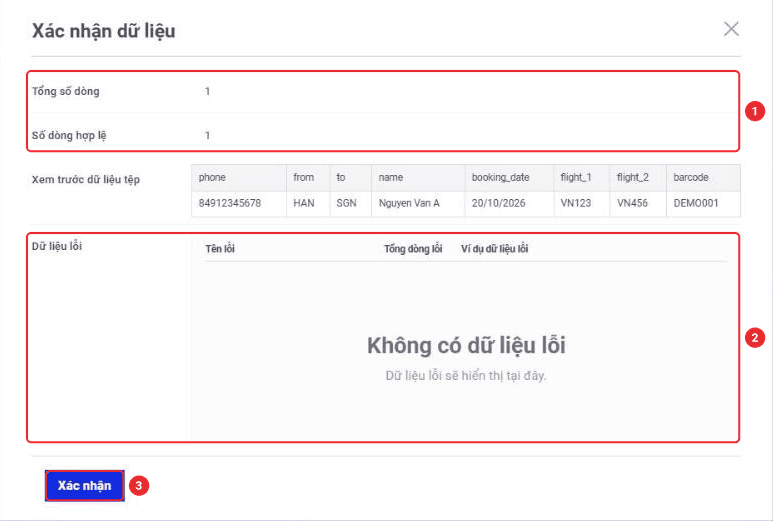Click the SGN destination cell
The image size is (773, 521).
[351, 204]
